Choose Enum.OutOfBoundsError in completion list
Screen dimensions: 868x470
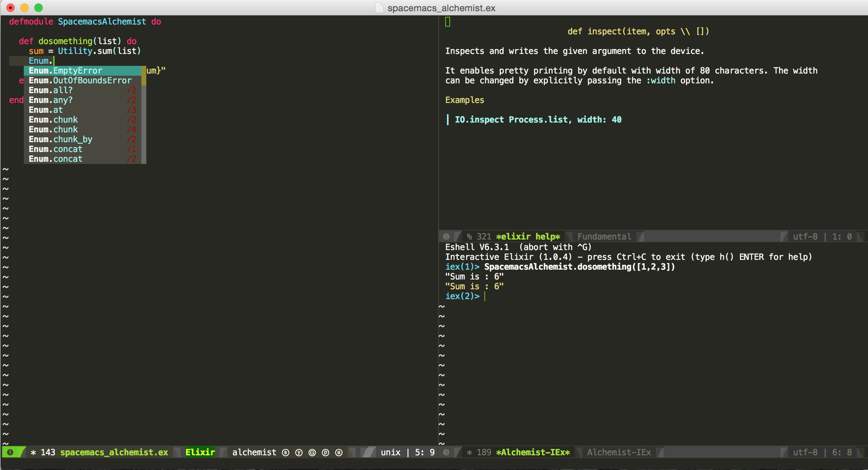(80, 80)
